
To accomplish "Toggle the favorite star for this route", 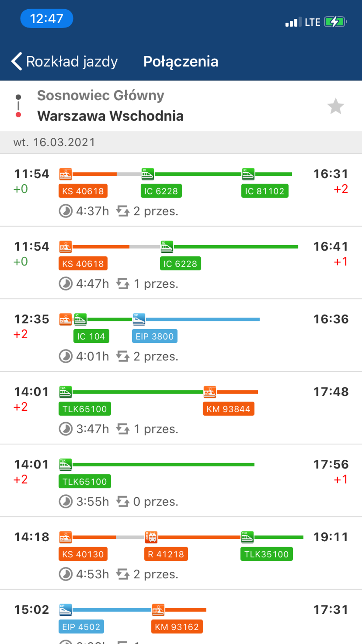I will [335, 106].
